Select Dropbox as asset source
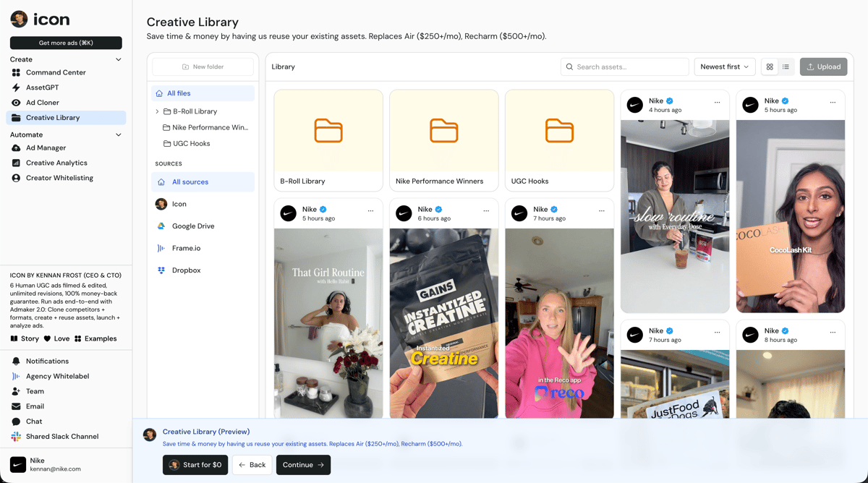 point(186,270)
